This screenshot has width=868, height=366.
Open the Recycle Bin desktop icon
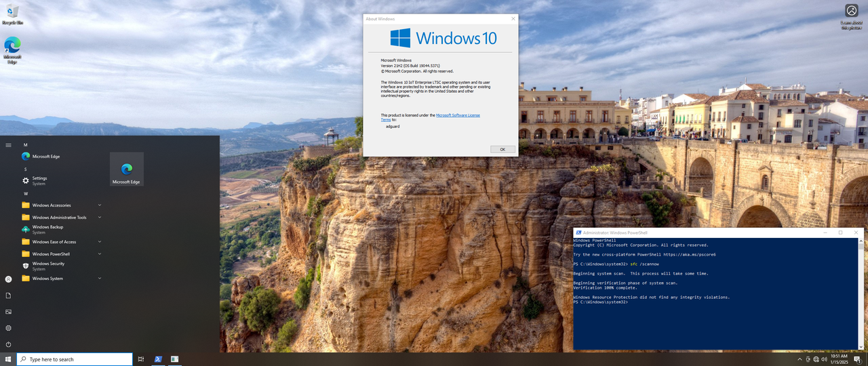click(x=12, y=14)
